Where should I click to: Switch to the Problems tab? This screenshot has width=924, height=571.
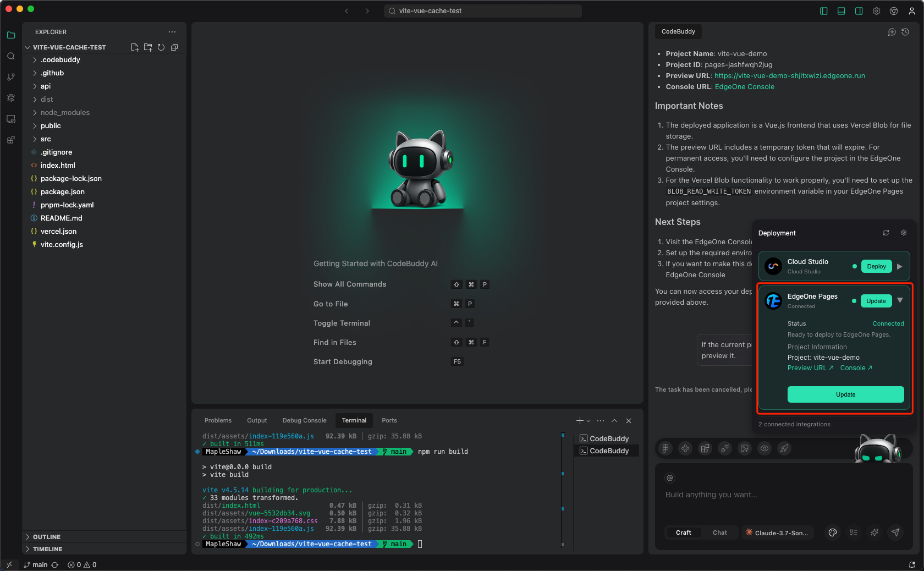[x=218, y=420]
